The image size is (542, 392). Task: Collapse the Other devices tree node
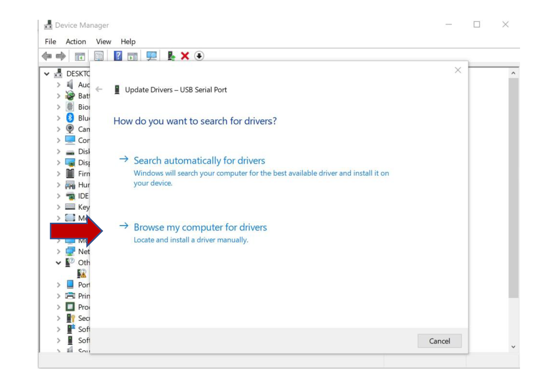pyautogui.click(x=58, y=263)
